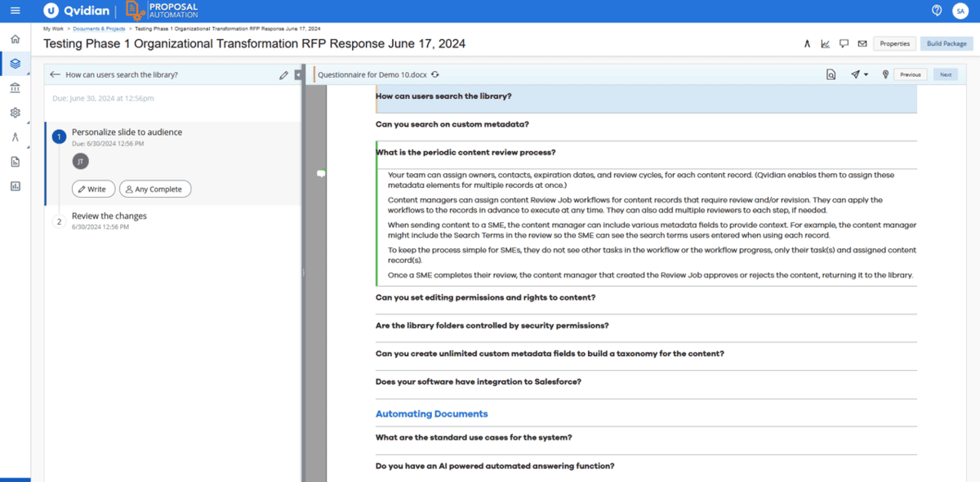980x482 pixels.
Task: Click the refresh icon beside Questionnaire for Demo 10.docx
Action: (x=434, y=74)
